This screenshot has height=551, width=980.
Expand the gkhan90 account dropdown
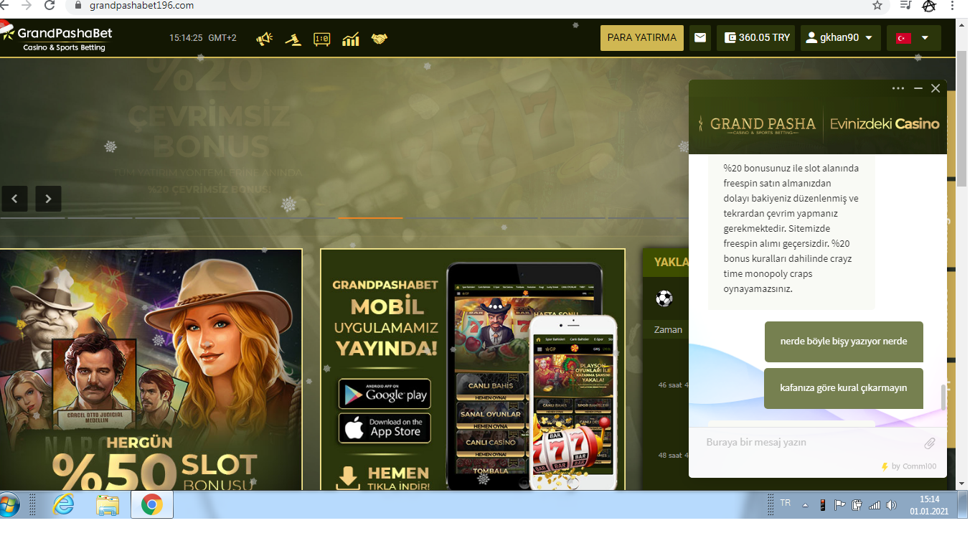pyautogui.click(x=840, y=38)
